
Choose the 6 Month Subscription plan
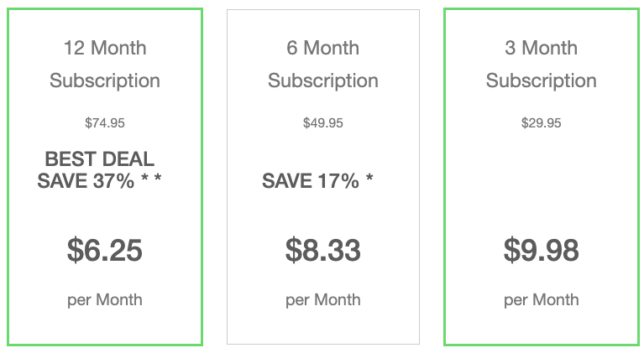click(x=323, y=177)
